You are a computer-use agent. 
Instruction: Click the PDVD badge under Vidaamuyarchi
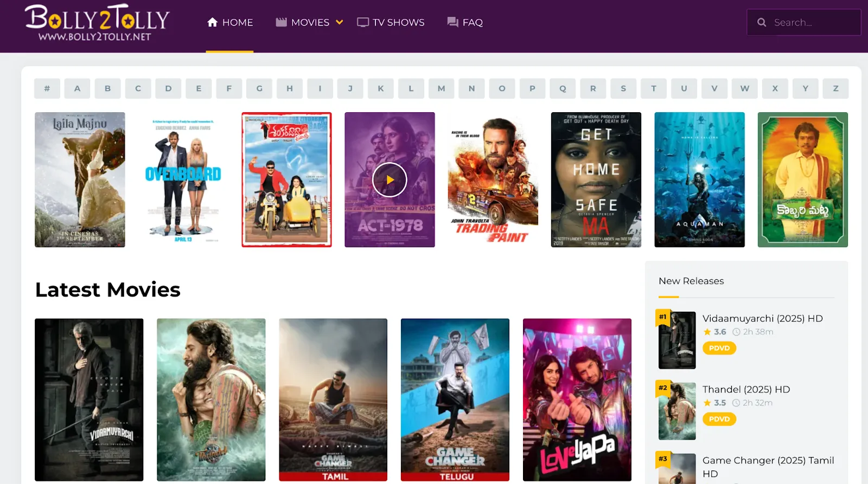coord(719,348)
